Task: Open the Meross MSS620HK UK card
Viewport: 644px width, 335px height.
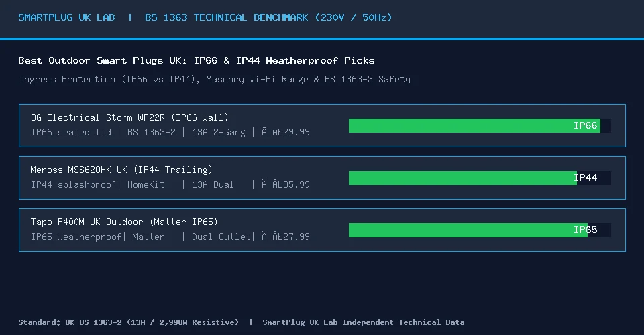Action: 322,178
